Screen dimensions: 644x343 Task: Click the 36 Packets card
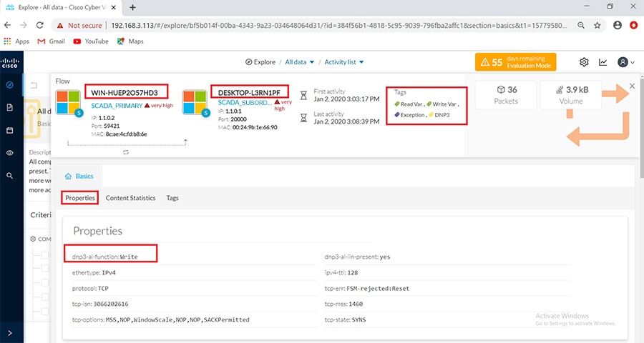506,95
